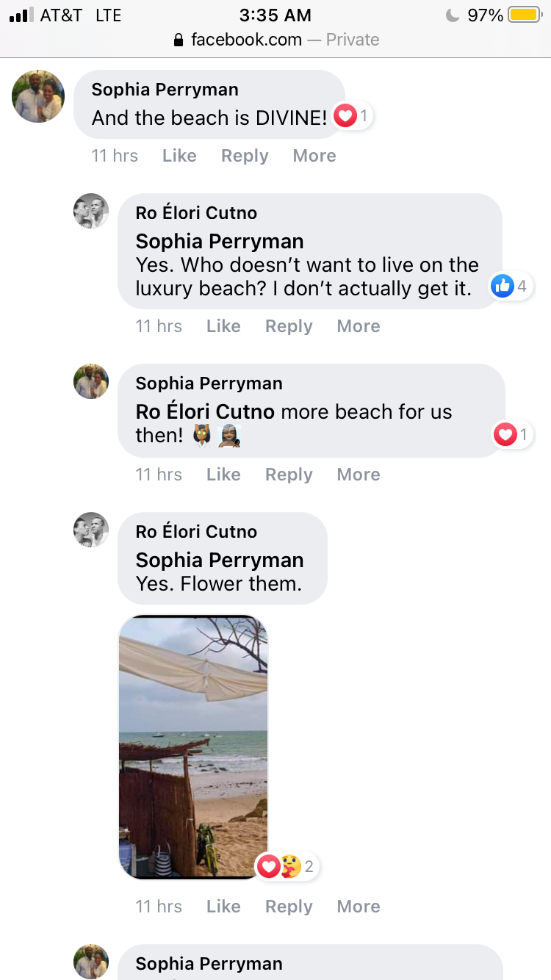The image size is (551, 980).
Task: Tap heart reaction on 'beach is DIVINE' comment
Action: pyautogui.click(x=353, y=115)
